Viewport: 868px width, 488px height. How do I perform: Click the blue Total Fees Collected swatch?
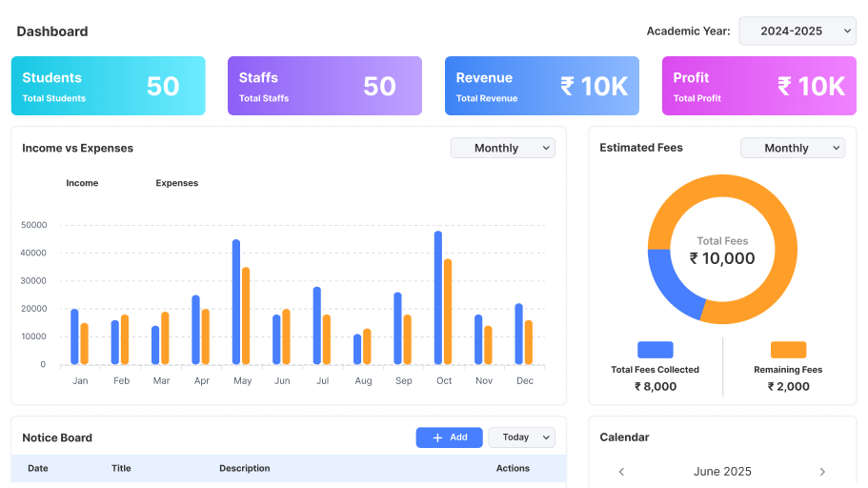(x=655, y=350)
